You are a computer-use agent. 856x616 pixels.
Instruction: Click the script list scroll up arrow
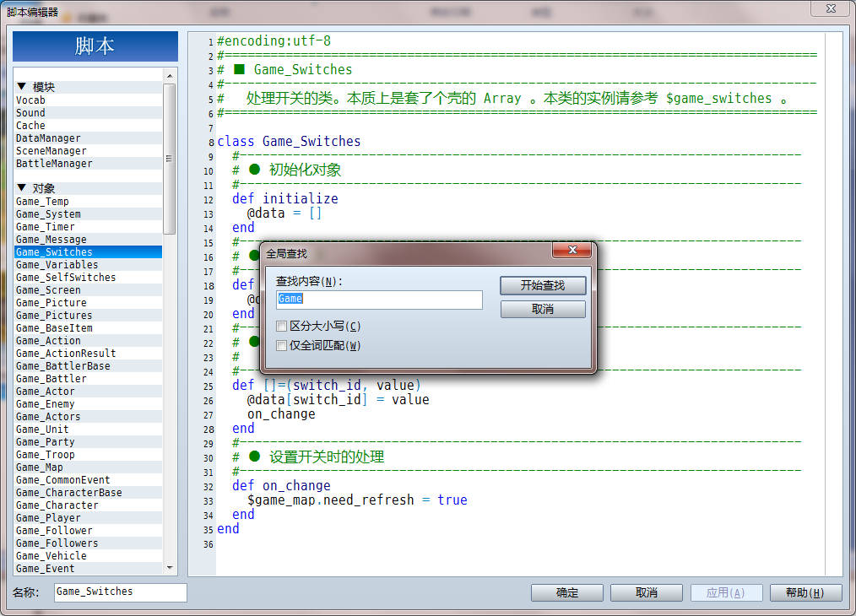click(x=170, y=76)
